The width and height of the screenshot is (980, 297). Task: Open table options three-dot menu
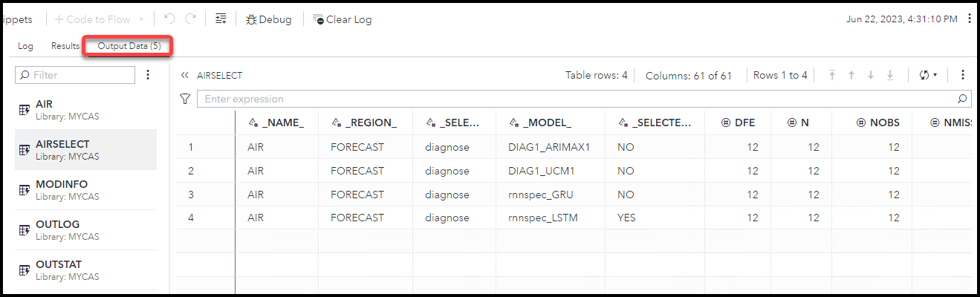(963, 75)
